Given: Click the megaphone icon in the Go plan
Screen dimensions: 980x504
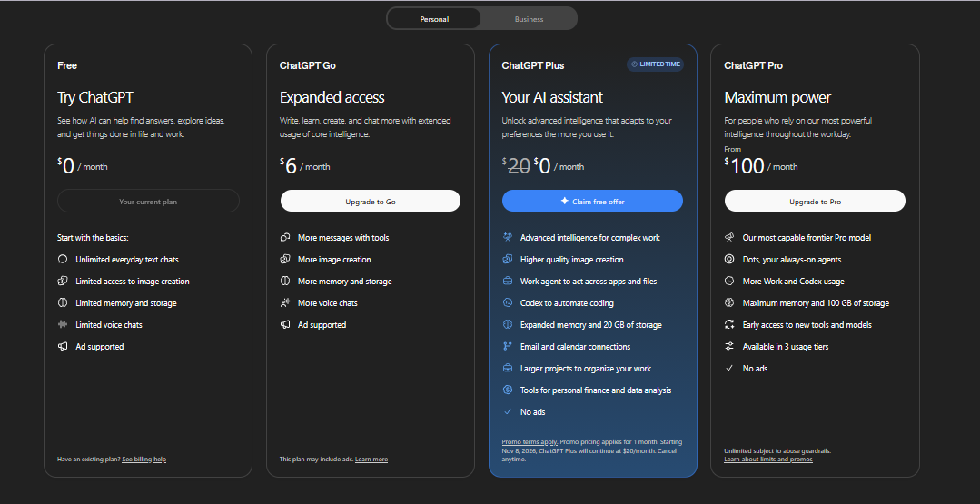Looking at the screenshot, I should pos(285,325).
